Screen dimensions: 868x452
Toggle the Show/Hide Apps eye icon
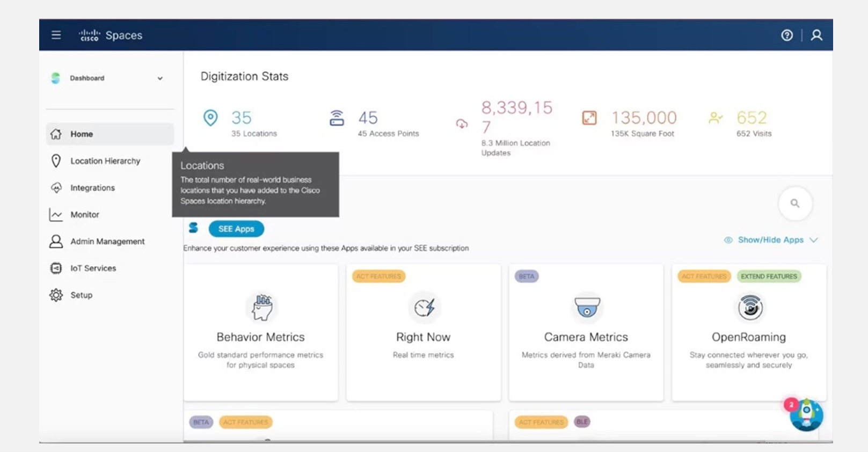click(x=728, y=240)
